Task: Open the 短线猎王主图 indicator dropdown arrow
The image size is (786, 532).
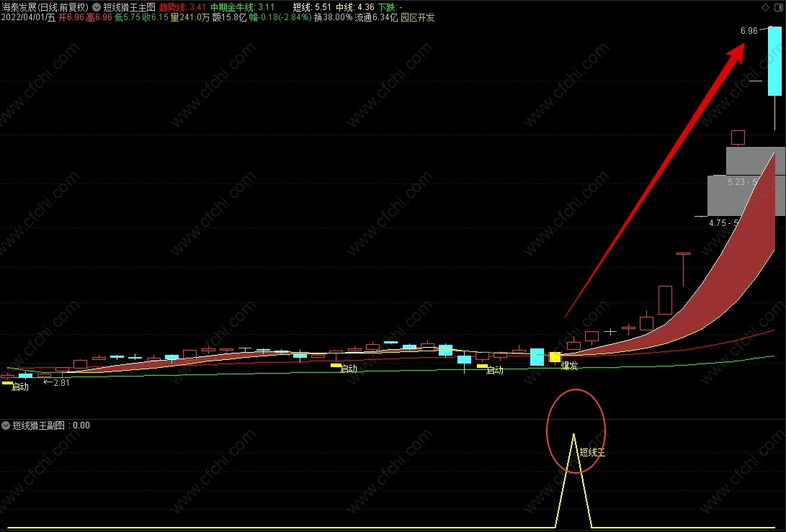Action: [97, 7]
